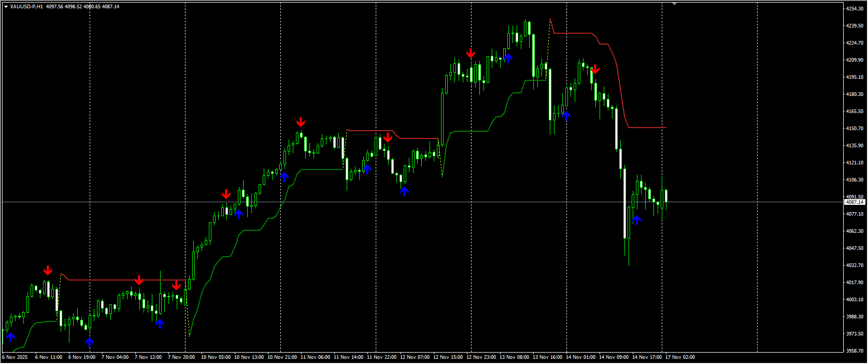
Task: Select price scale label 4135.90
Action: coord(855,146)
